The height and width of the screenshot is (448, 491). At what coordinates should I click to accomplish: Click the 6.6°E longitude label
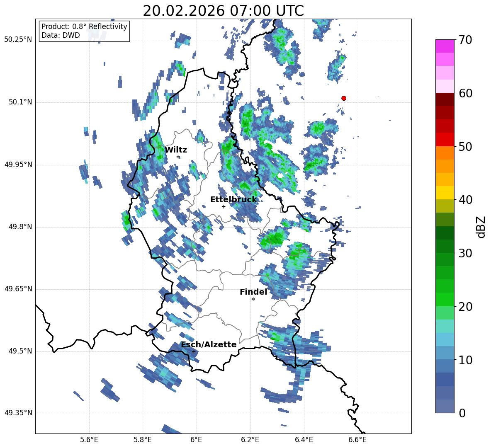click(x=357, y=440)
